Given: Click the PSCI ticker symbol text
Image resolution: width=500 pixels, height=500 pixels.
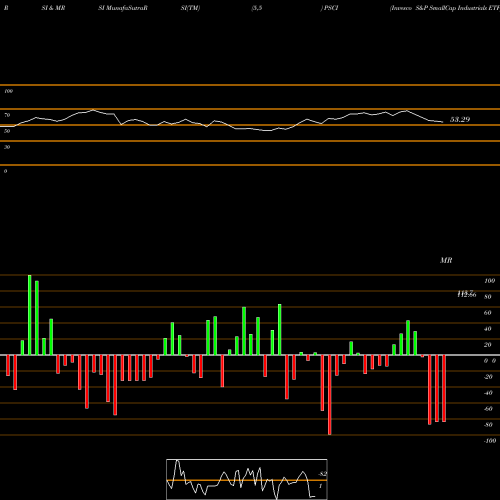Looking at the screenshot, I should (331, 8).
